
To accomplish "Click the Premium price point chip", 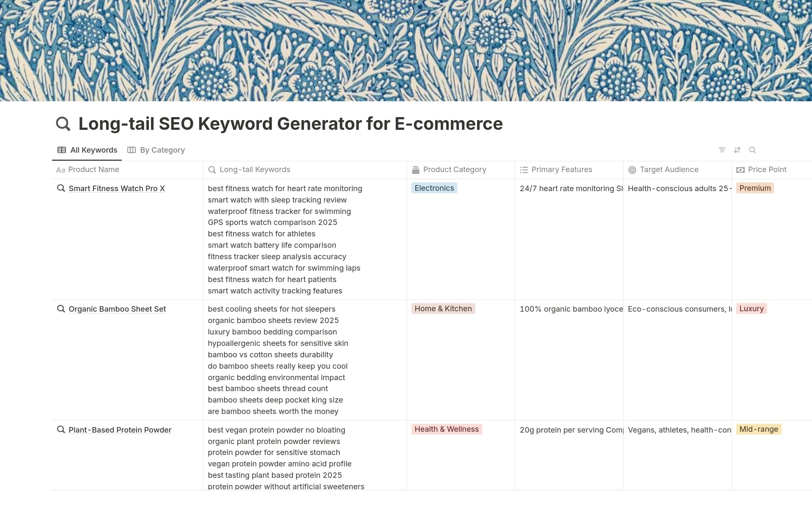I will (755, 188).
